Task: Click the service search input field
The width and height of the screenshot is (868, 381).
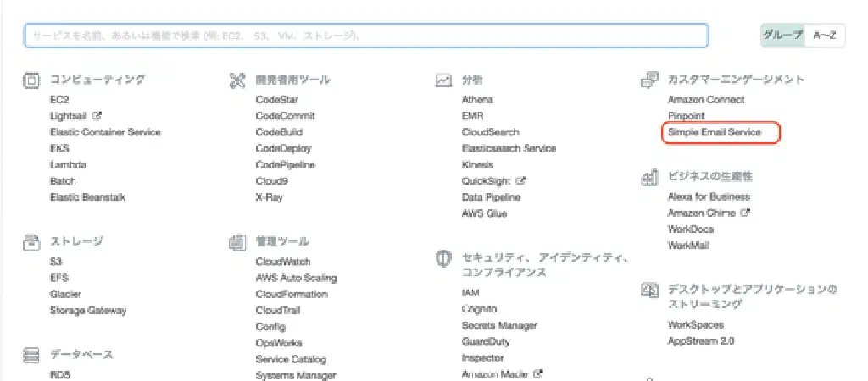Action: [x=365, y=36]
